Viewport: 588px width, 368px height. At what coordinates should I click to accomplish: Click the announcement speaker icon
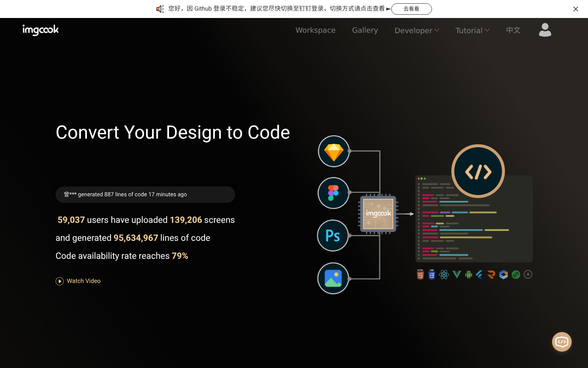160,9
